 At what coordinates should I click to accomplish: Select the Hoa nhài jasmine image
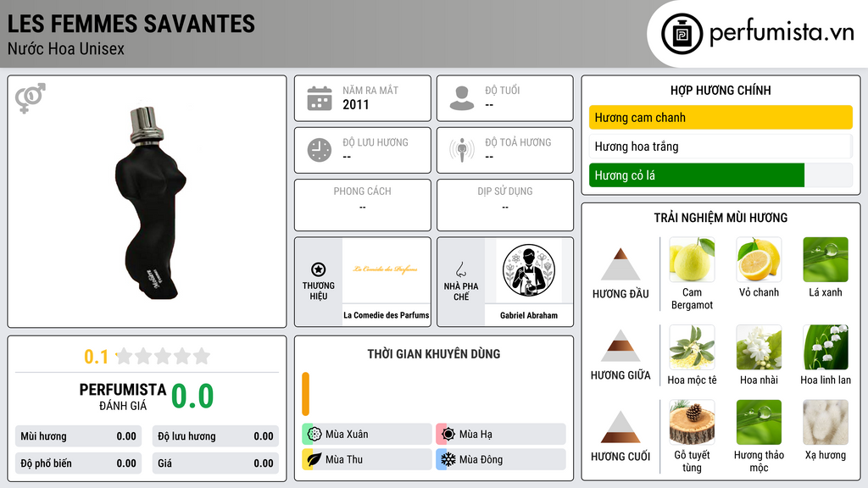tap(759, 347)
